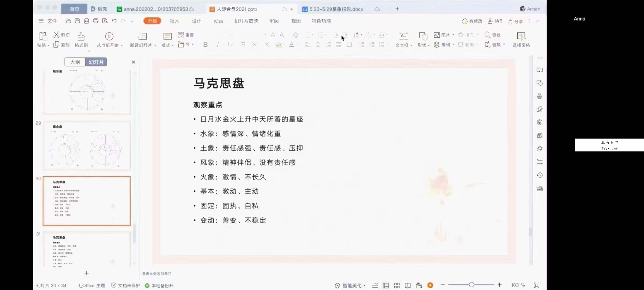The image size is (644, 290).
Task: Expand the 文本框 dropdown arrow
Action: (411, 45)
